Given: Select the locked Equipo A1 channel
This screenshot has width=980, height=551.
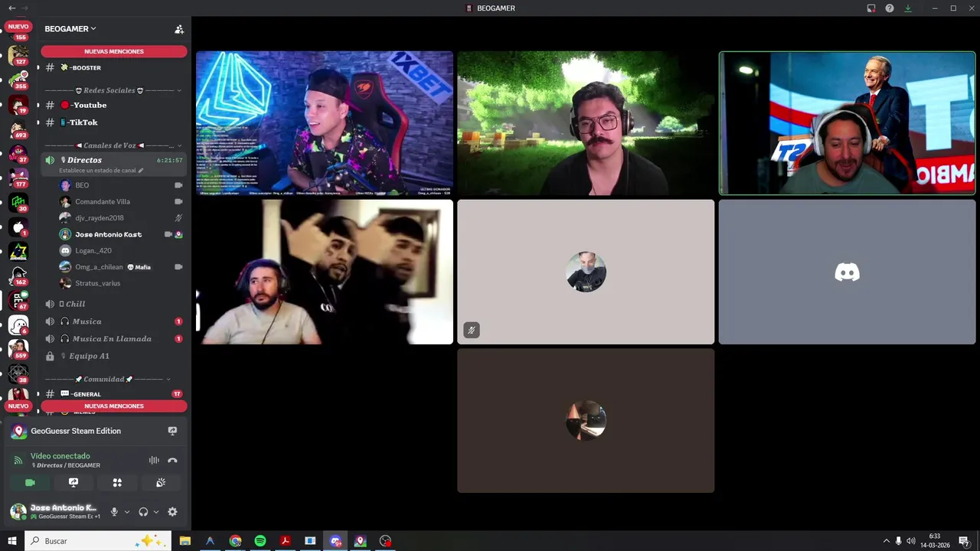Looking at the screenshot, I should point(113,356).
